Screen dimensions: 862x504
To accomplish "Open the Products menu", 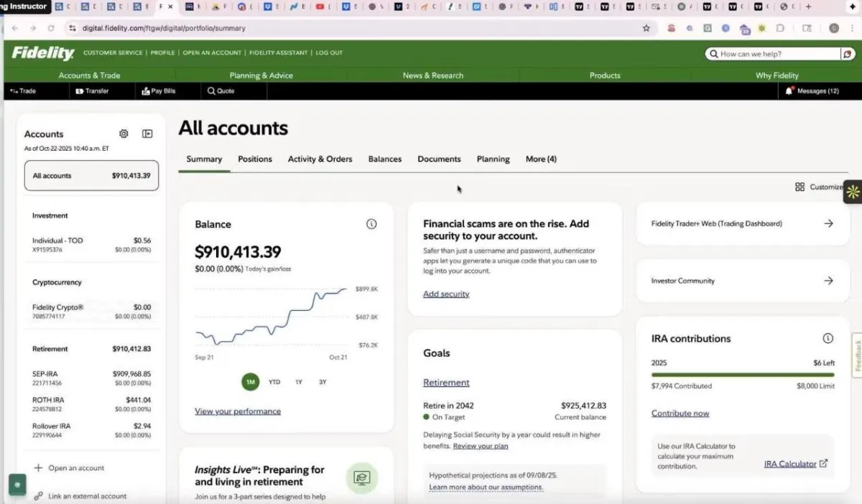I will pyautogui.click(x=605, y=75).
